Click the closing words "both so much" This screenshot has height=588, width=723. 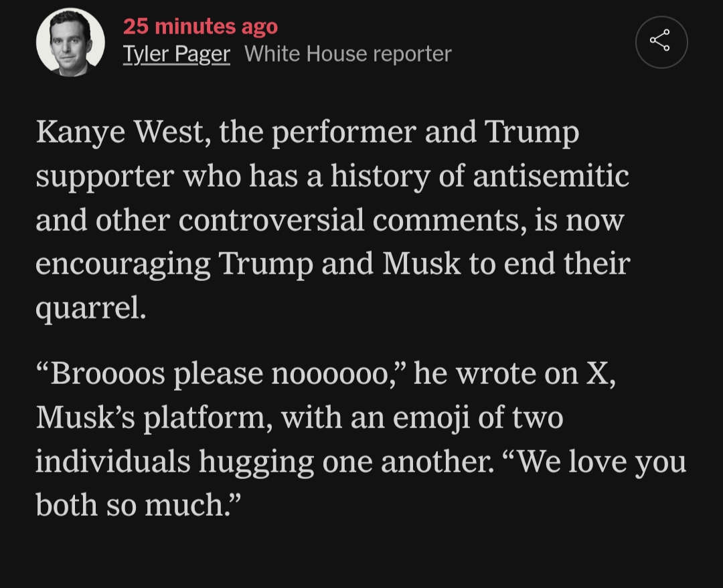(x=131, y=505)
